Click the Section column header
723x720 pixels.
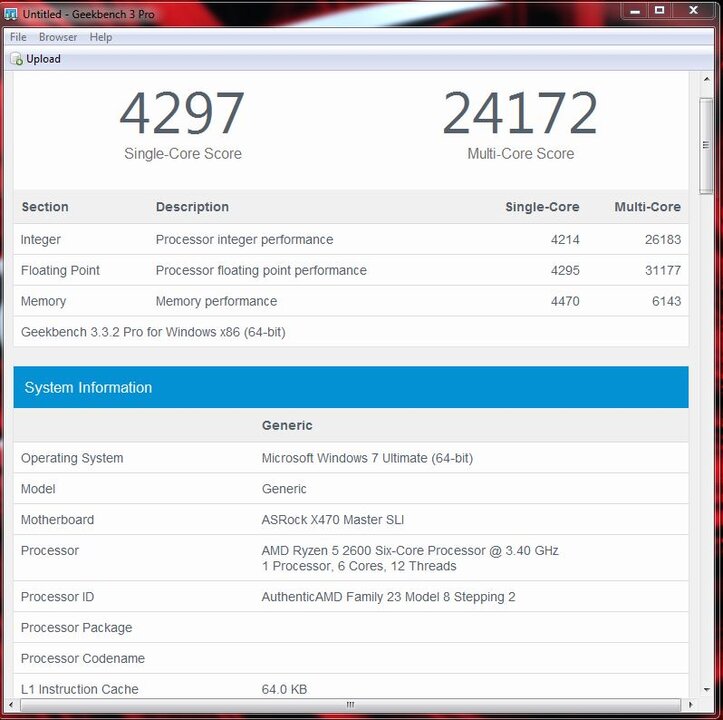tap(45, 207)
